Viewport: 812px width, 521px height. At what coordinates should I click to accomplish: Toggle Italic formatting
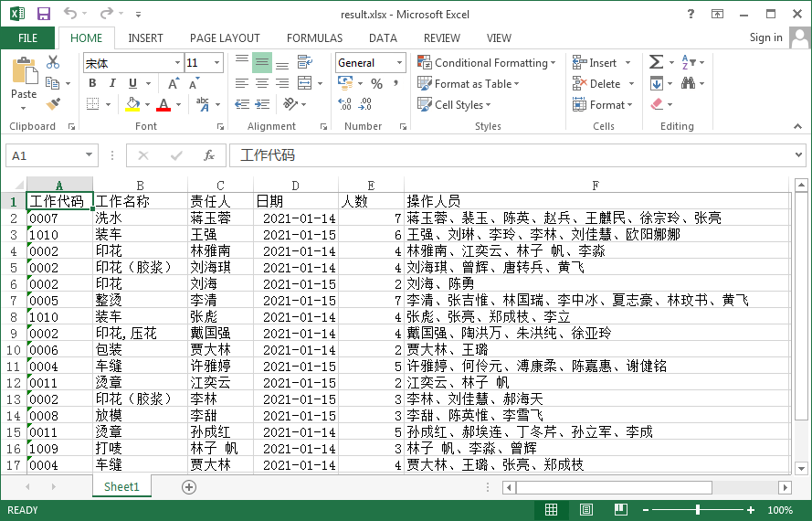pos(110,84)
